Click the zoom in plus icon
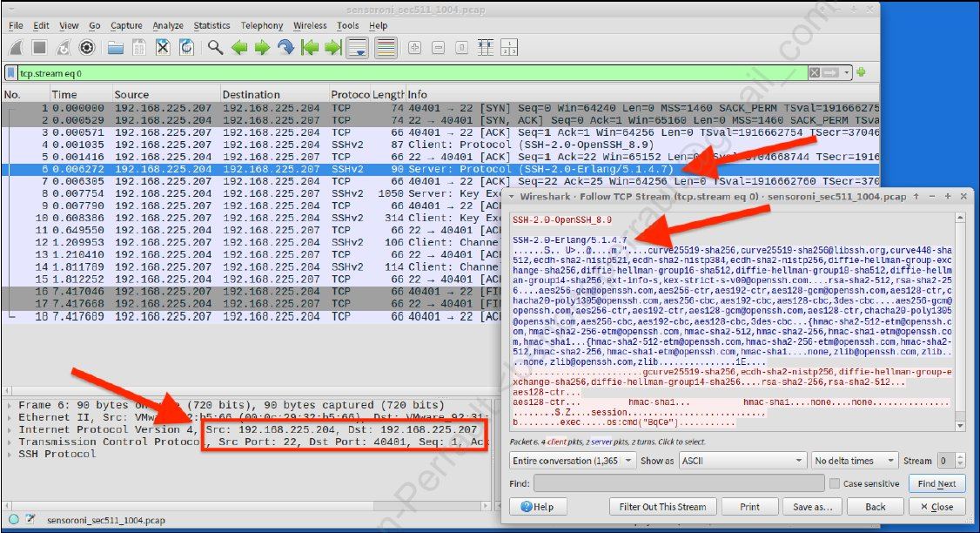This screenshot has height=533, width=980. [414, 48]
